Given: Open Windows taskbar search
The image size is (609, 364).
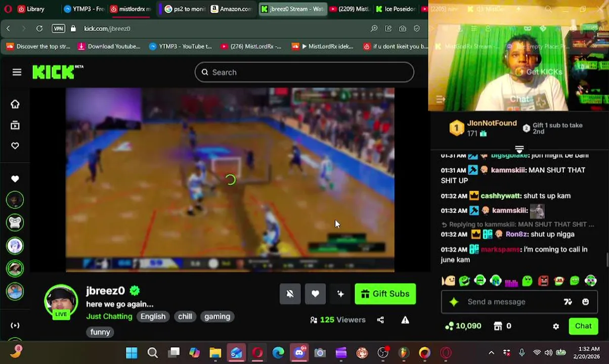Looking at the screenshot, I should click(x=152, y=353).
